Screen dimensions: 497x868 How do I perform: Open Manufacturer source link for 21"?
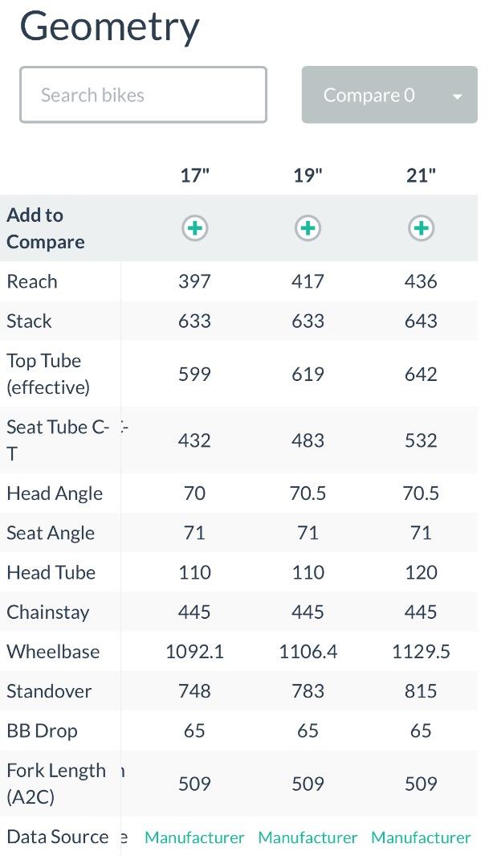[x=422, y=837]
